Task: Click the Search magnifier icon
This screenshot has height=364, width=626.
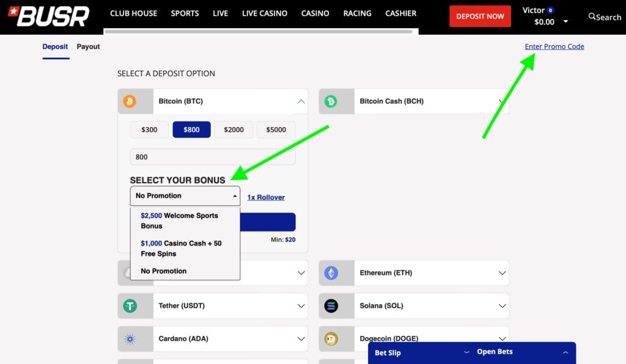Action: [x=592, y=16]
